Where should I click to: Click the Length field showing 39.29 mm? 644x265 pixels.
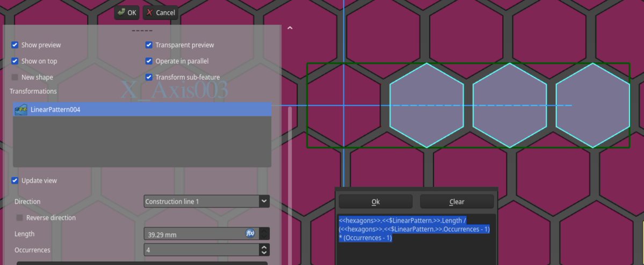coord(201,234)
